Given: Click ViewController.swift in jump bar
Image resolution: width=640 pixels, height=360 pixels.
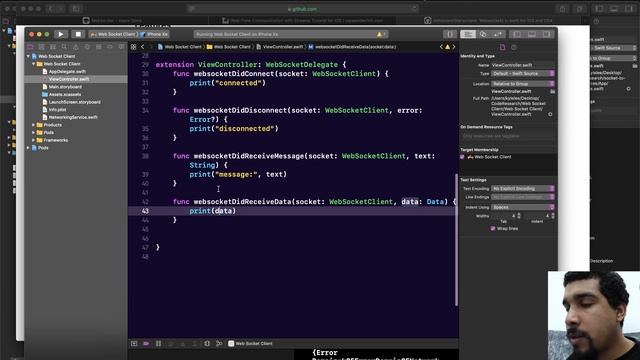Looking at the screenshot, I should 280,47.
